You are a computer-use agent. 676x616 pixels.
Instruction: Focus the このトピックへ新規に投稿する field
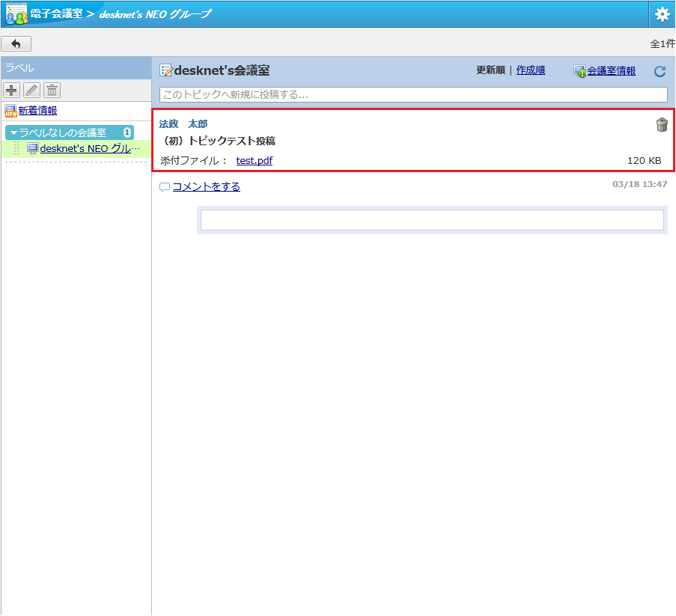coord(413,94)
